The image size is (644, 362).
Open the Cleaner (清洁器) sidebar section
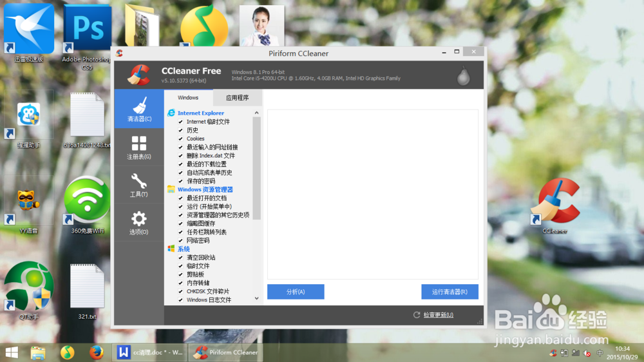point(139,109)
